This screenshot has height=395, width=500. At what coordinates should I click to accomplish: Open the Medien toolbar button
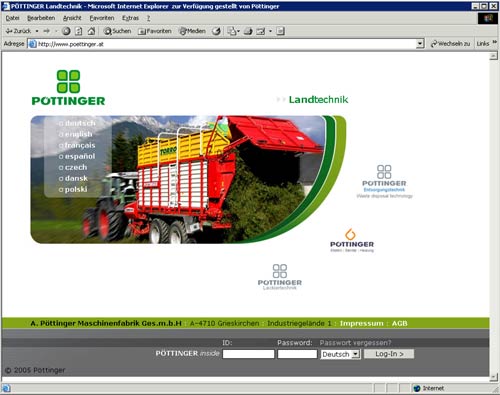coord(192,31)
